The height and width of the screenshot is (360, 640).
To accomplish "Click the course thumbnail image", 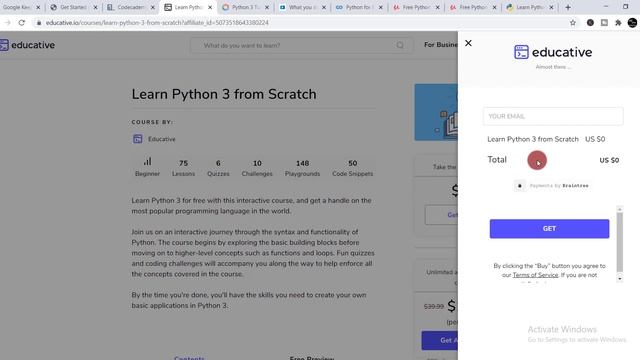I will pyautogui.click(x=436, y=112).
